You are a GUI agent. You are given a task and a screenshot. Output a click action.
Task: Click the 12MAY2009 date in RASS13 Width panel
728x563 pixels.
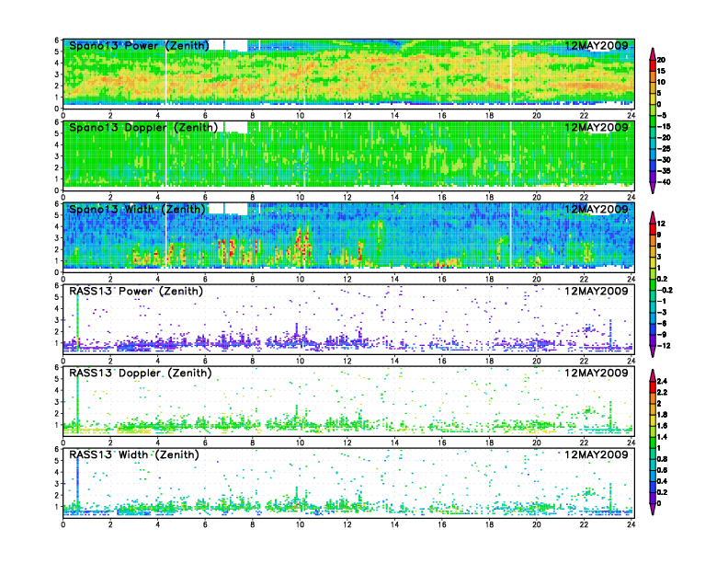point(597,454)
